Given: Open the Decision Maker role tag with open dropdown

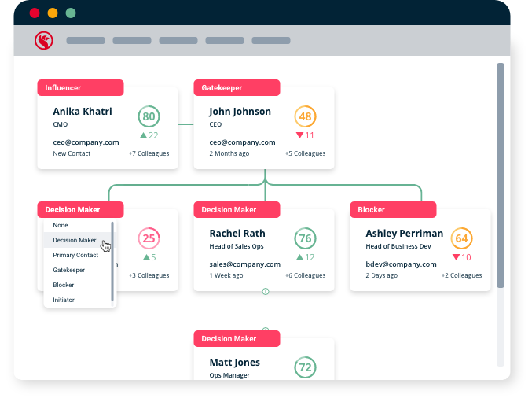Looking at the screenshot, I should point(80,209).
